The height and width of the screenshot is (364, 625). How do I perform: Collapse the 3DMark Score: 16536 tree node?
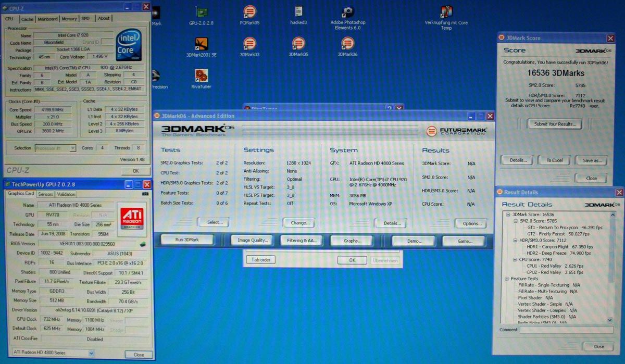tap(508, 215)
